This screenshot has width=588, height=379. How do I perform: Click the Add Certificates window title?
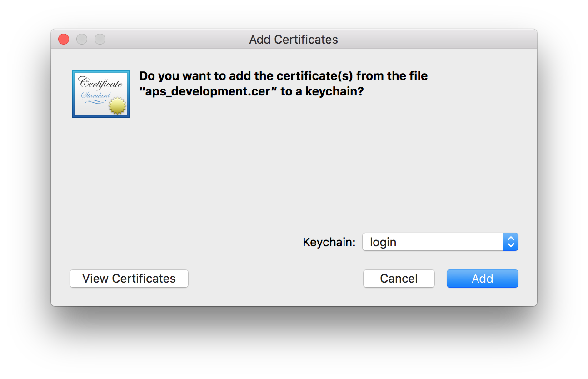coord(294,40)
